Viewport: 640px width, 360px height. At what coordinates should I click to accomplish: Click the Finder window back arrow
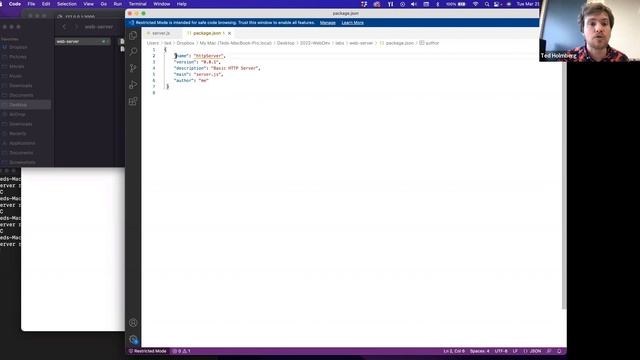64,27
